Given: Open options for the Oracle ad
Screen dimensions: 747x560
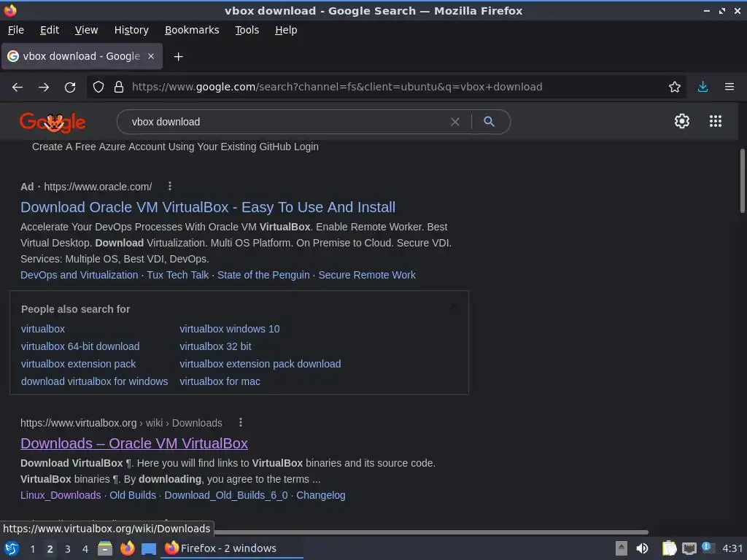Looking at the screenshot, I should pos(169,186).
